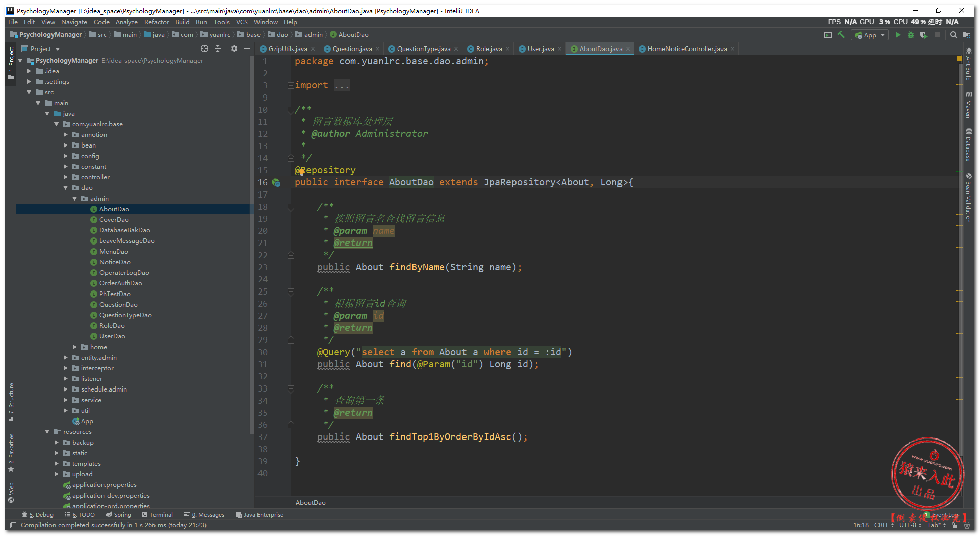Run the App configuration
This screenshot has width=980, height=536.
point(898,35)
